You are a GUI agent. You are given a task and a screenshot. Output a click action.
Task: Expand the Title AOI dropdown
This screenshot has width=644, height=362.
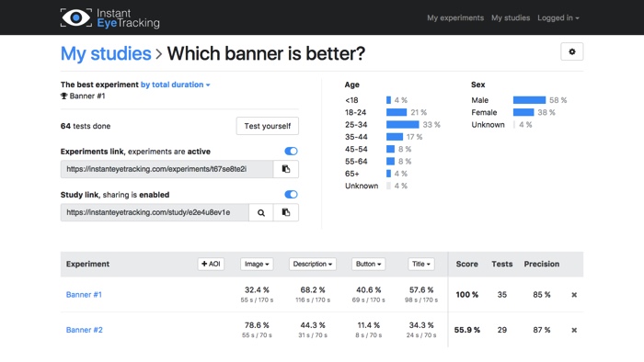421,264
